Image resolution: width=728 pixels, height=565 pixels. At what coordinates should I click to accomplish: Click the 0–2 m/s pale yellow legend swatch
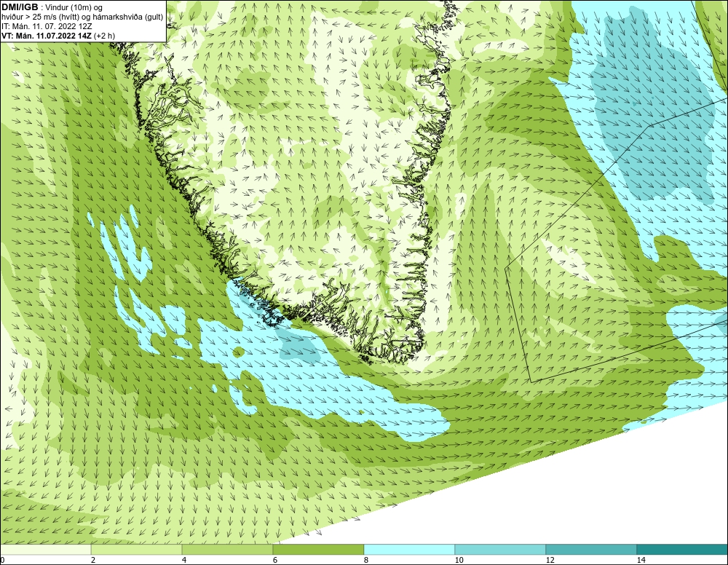(45, 550)
